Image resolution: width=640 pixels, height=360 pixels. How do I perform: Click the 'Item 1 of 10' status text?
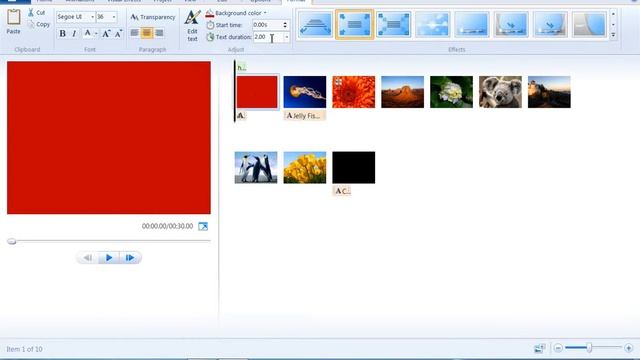click(24, 349)
